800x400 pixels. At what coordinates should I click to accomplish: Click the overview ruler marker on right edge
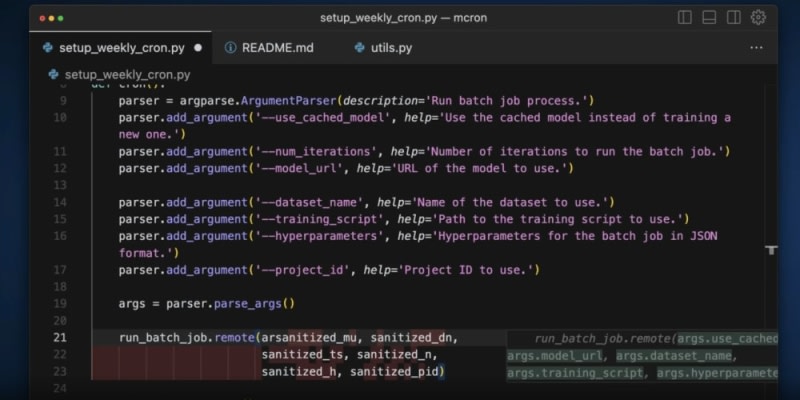772,247
